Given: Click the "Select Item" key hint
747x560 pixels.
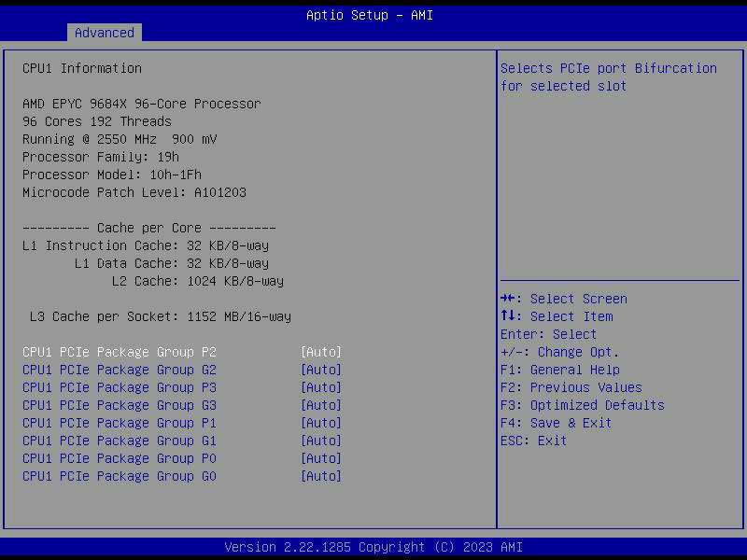Looking at the screenshot, I should (x=557, y=316).
